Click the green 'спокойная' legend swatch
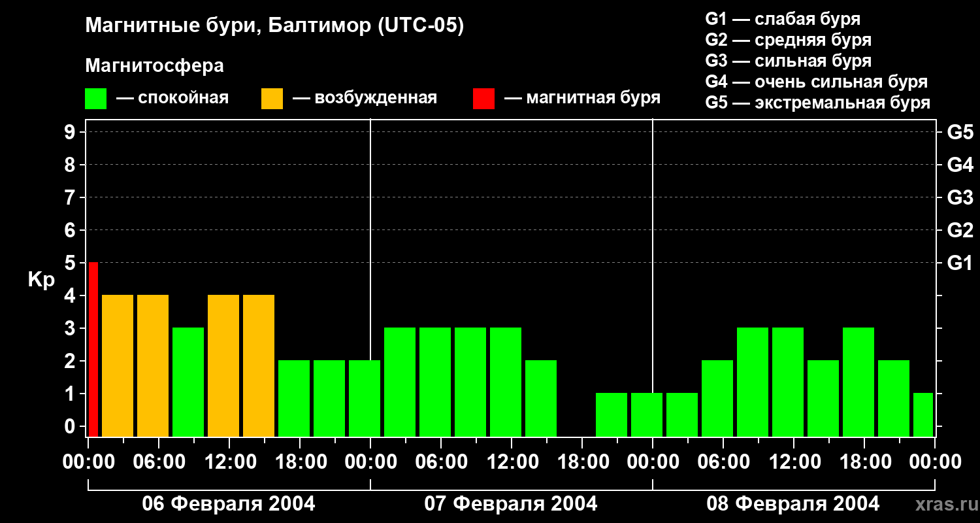This screenshot has height=523, width=980. click(95, 99)
